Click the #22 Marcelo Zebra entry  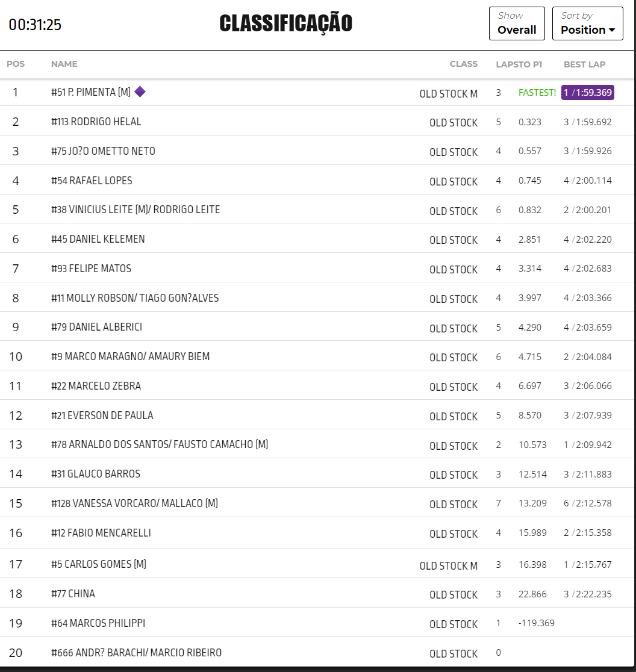coord(96,386)
